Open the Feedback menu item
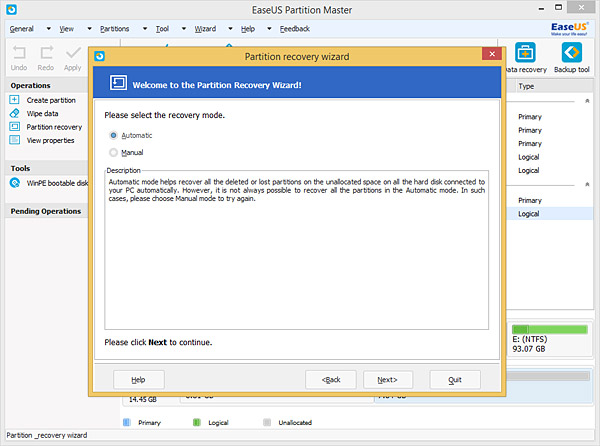This screenshot has width=600, height=446. tap(295, 29)
